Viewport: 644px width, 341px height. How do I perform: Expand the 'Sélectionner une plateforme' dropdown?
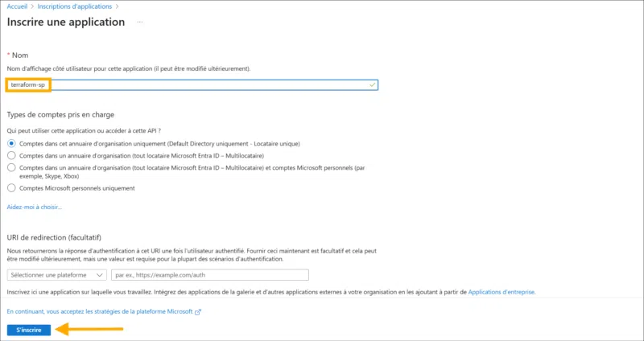[x=56, y=275]
